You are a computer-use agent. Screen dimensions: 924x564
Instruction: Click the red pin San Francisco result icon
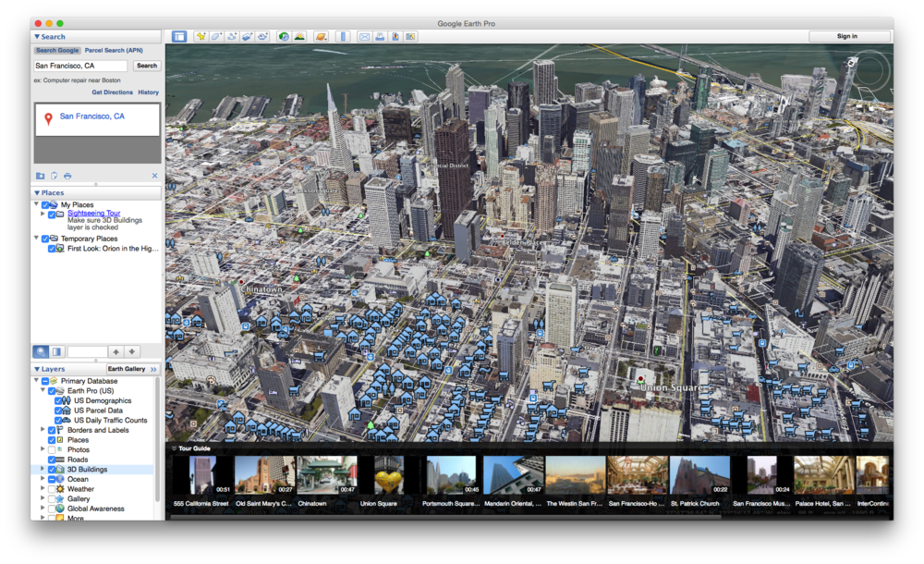[48, 118]
